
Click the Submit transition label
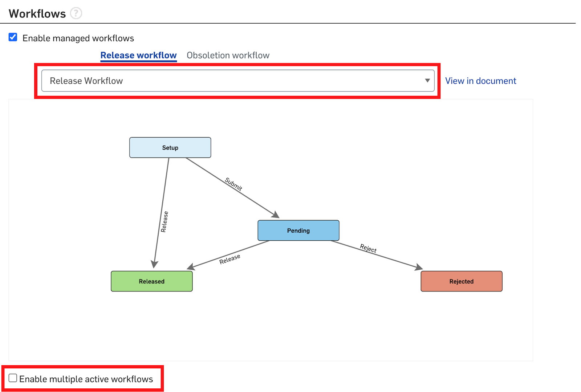click(x=233, y=184)
